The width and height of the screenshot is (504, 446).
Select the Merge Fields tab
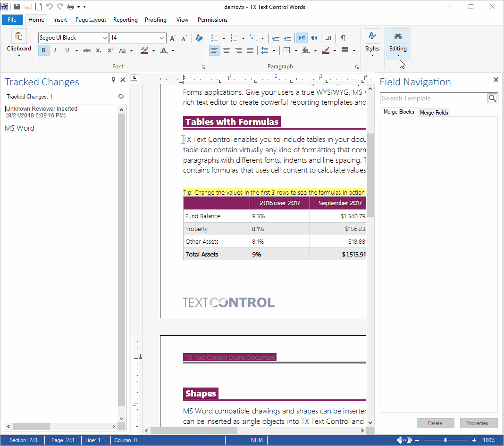pyautogui.click(x=434, y=112)
